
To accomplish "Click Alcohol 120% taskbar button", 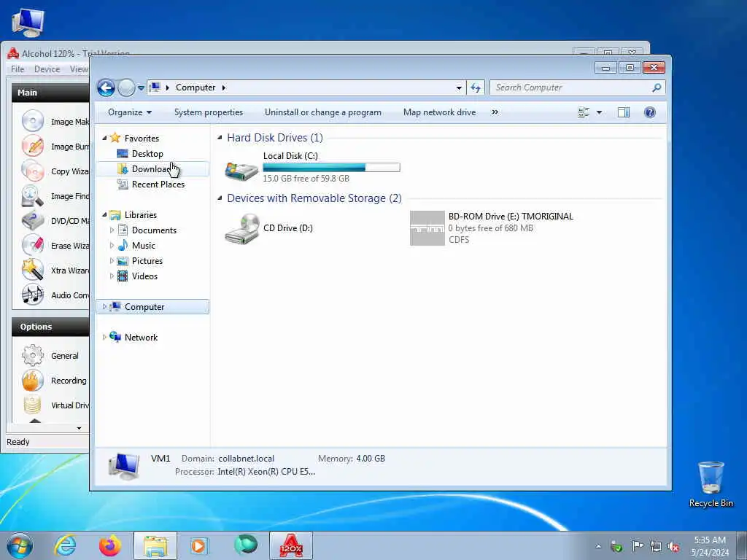I will pos(291,545).
